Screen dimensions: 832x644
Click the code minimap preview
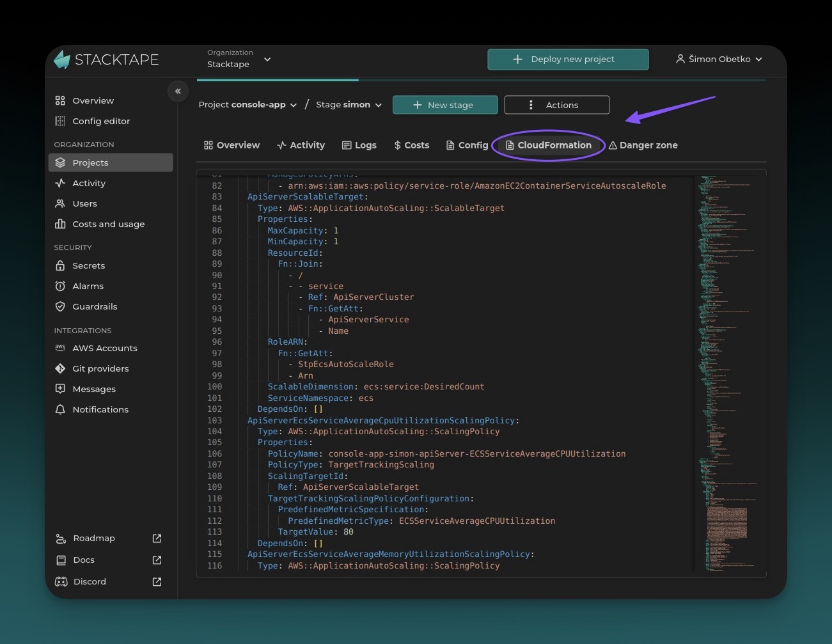(x=728, y=373)
